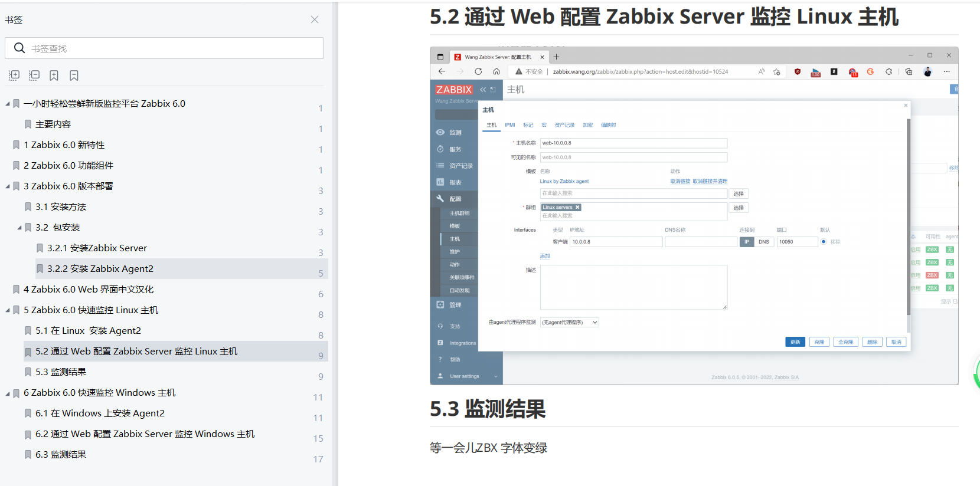Click the new tab plus icon in browser
This screenshot has height=486, width=980.
point(556,57)
